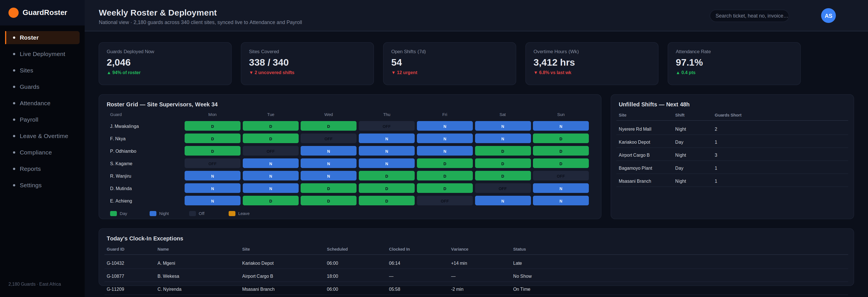Open the AS user avatar
Image resolution: width=868 pixels, height=297 pixels.
tap(828, 16)
